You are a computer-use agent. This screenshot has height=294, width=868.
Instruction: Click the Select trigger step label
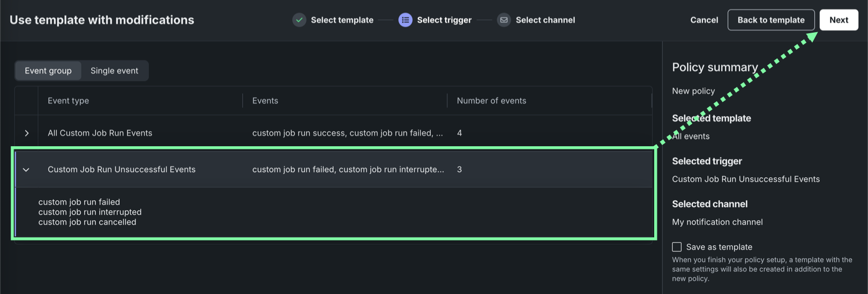point(444,20)
